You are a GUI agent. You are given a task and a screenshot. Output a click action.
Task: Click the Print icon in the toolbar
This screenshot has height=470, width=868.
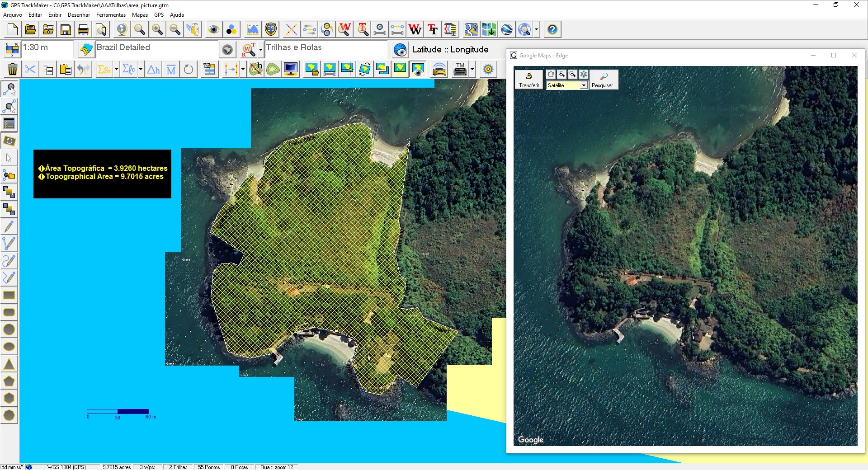pyautogui.click(x=83, y=30)
